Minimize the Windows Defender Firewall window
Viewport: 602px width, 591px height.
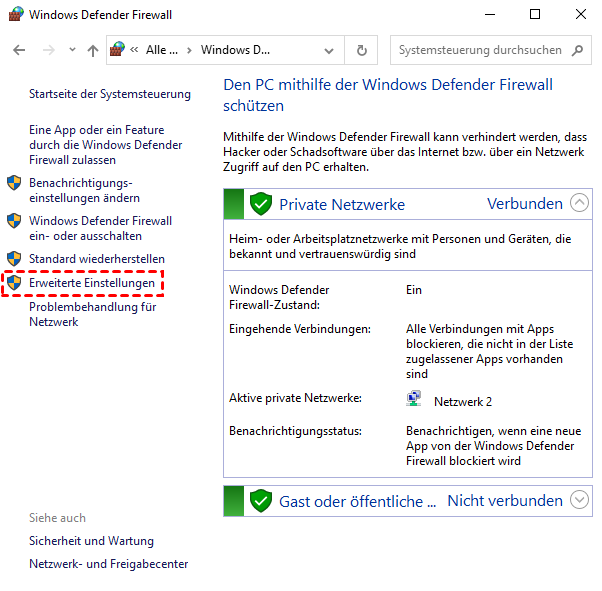[x=490, y=15]
